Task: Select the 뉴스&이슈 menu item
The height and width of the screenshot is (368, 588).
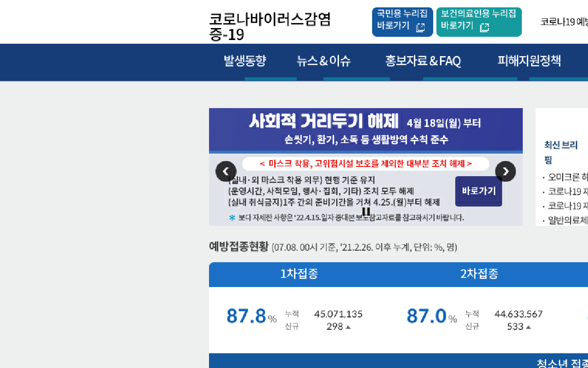Action: pyautogui.click(x=323, y=61)
